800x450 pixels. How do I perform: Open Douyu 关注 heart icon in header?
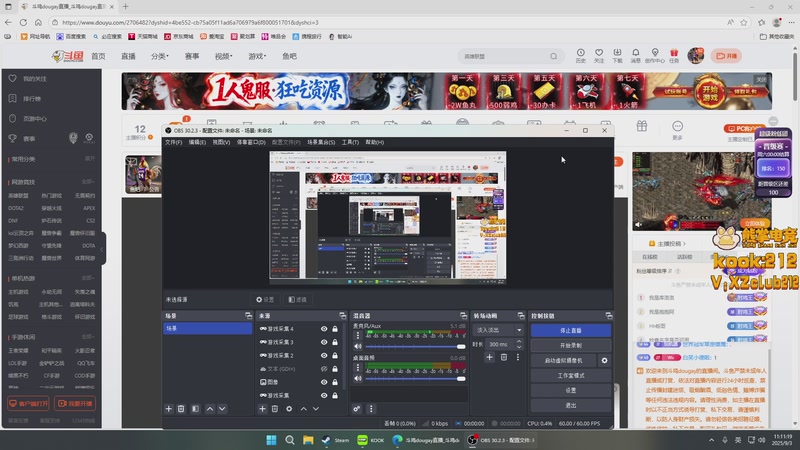point(599,56)
